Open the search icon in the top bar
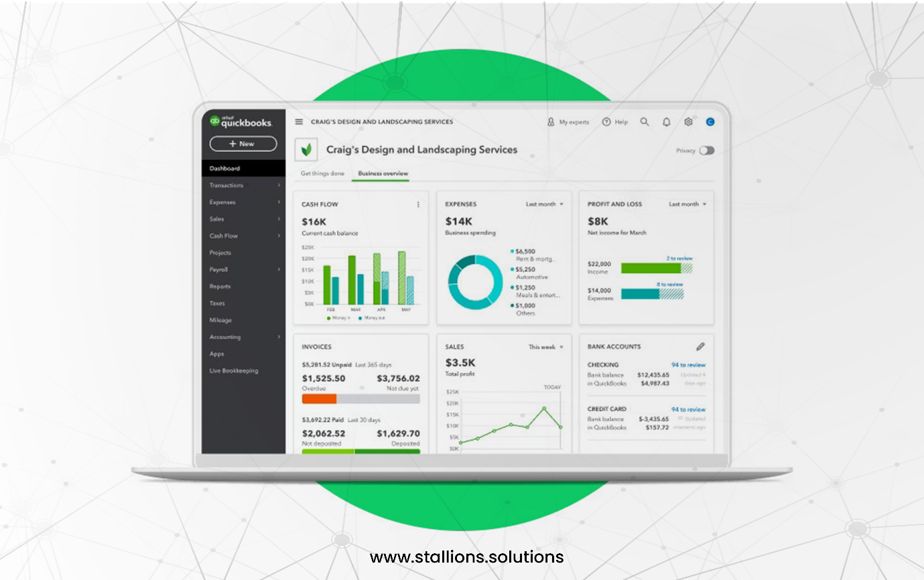Viewport: 924px width, 580px height. (645, 122)
